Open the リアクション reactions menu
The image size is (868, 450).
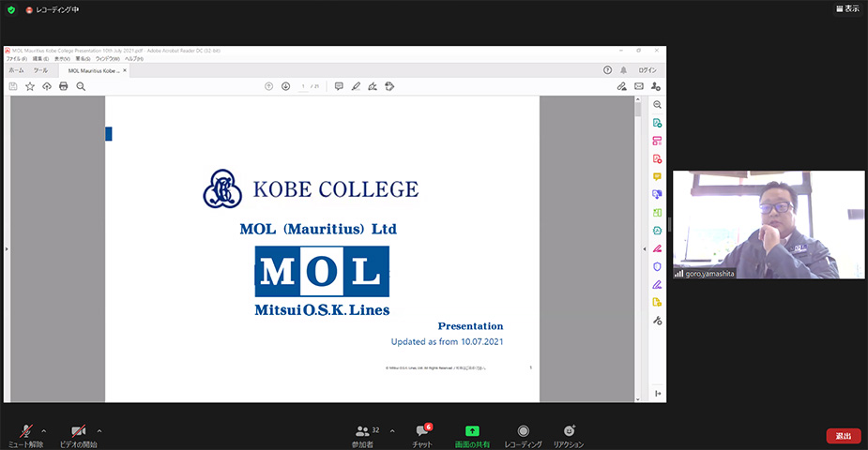(569, 436)
